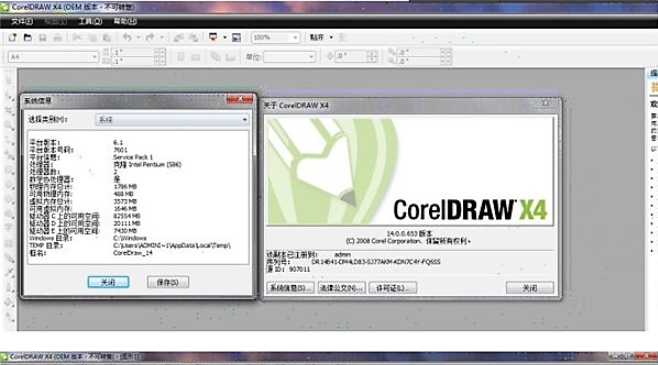Screen dimensions: 658x365
Task: Click the Print icon in toolbar
Action: (57, 38)
